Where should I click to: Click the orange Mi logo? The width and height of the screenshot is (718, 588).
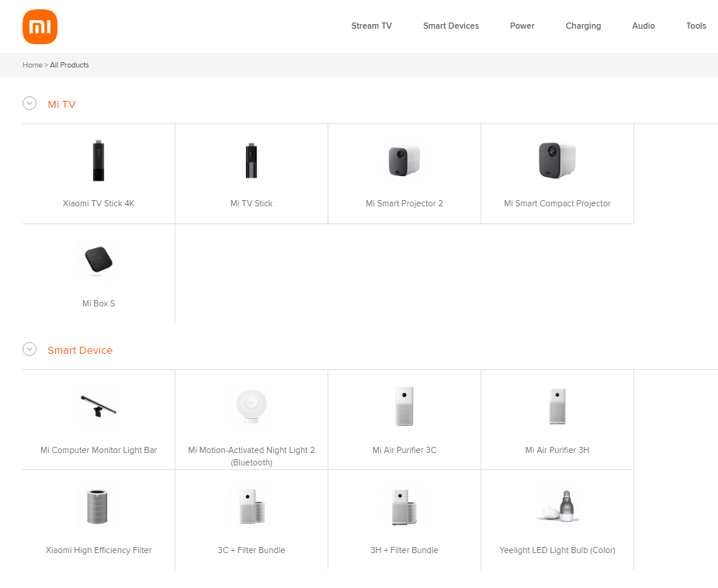[x=40, y=26]
